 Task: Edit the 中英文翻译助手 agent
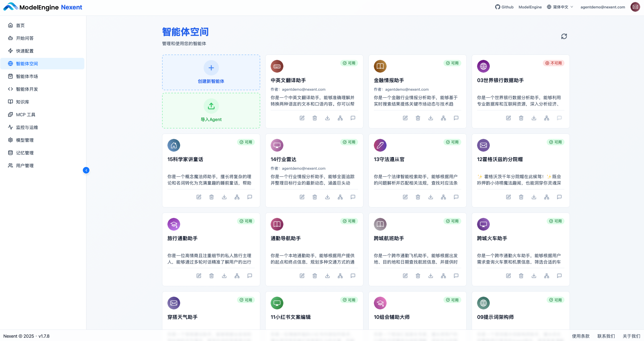pyautogui.click(x=302, y=118)
